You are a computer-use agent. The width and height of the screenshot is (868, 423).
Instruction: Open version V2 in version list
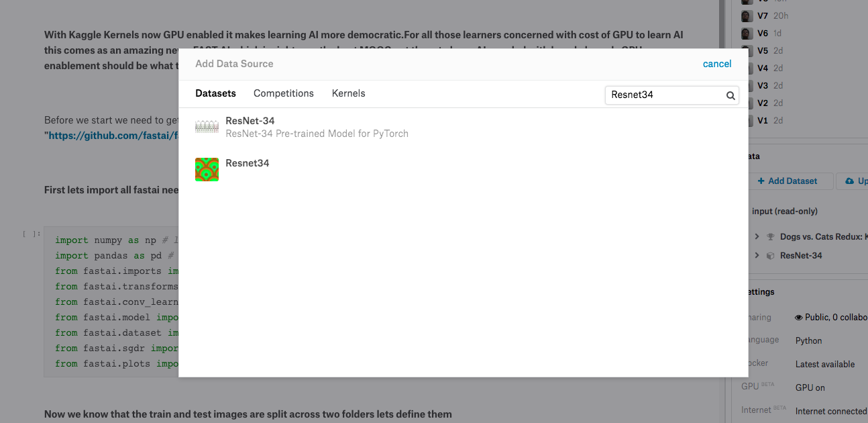click(763, 103)
